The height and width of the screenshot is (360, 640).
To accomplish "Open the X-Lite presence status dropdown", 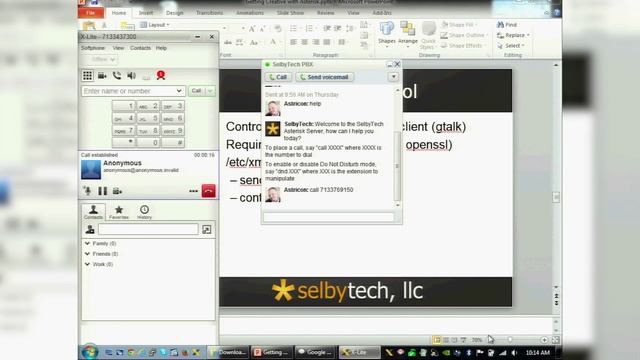I will coord(102,59).
